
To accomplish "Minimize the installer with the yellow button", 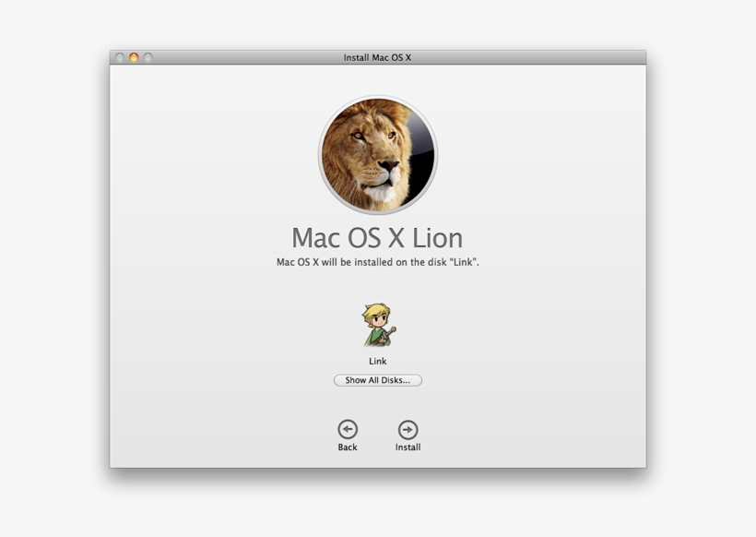I will [134, 57].
